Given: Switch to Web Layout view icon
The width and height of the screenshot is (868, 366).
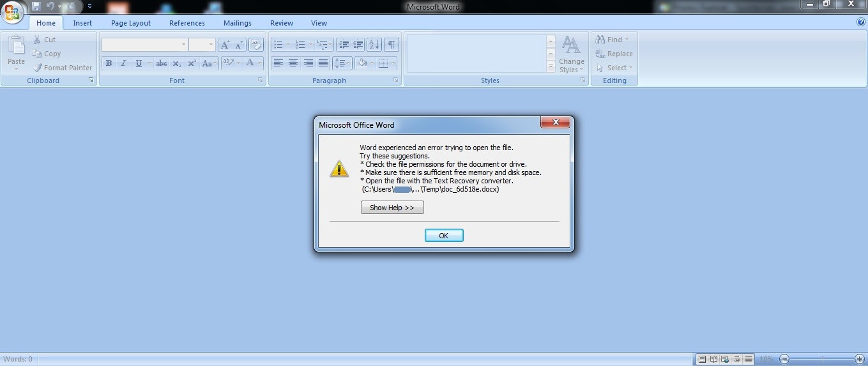Looking at the screenshot, I should (x=725, y=359).
